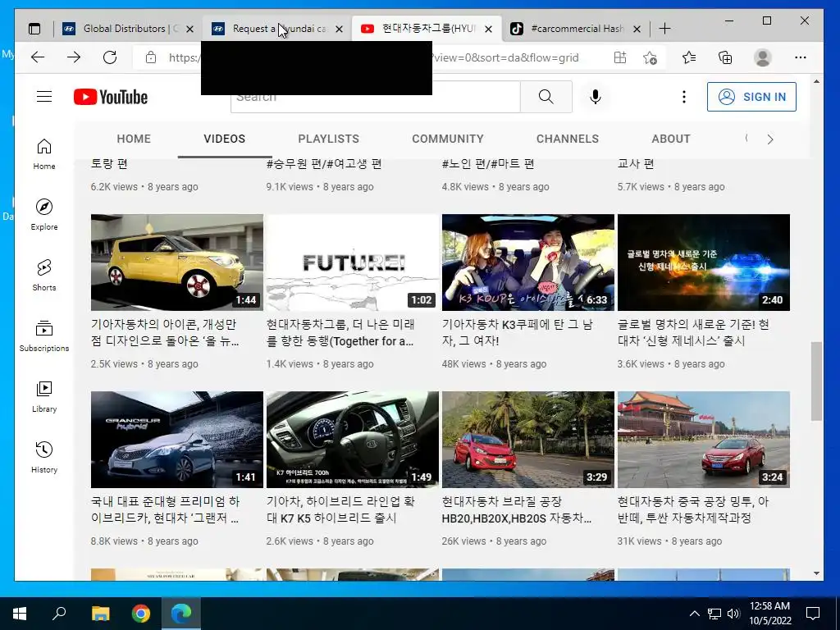
Task: Open Google Chrome from the taskbar
Action: [141, 614]
